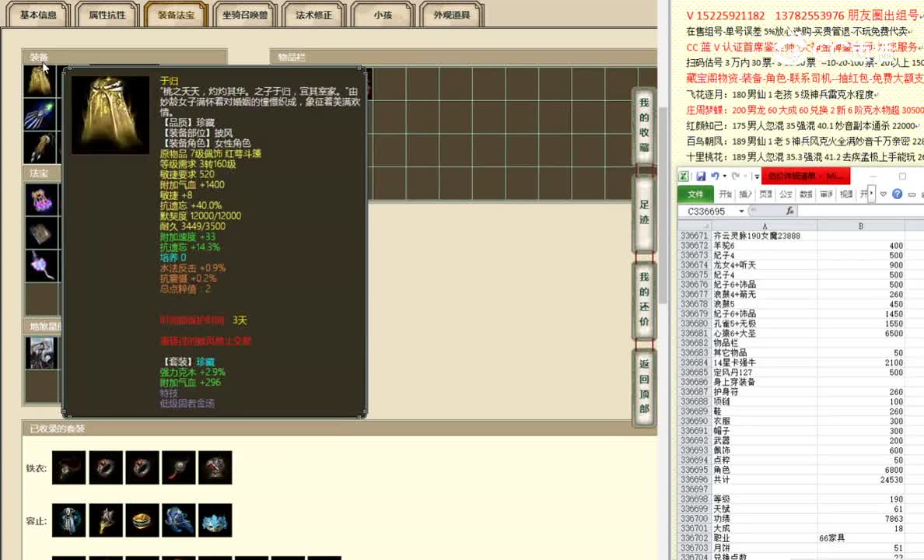Click 返回顶部 side button
Image resolution: width=924 pixels, height=560 pixels.
point(644,387)
